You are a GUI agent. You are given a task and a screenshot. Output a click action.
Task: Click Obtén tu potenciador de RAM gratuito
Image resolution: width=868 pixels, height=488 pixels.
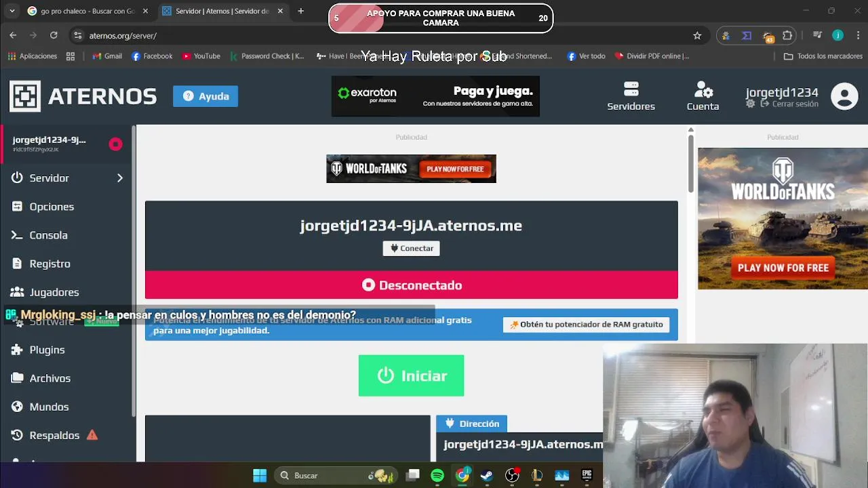coord(587,325)
